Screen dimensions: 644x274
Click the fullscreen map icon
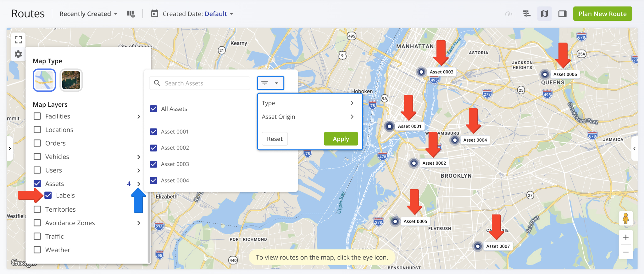tap(18, 40)
